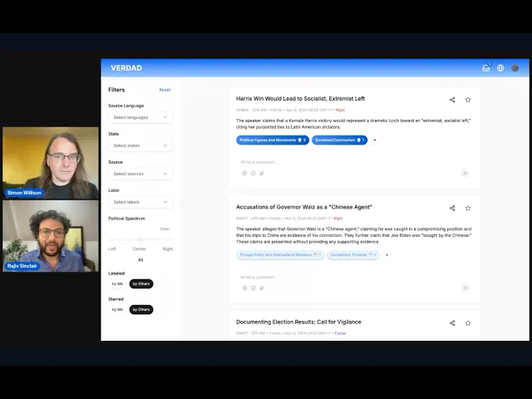The height and width of the screenshot is (399, 532).
Task: Open the language globe icon
Action: click(500, 68)
